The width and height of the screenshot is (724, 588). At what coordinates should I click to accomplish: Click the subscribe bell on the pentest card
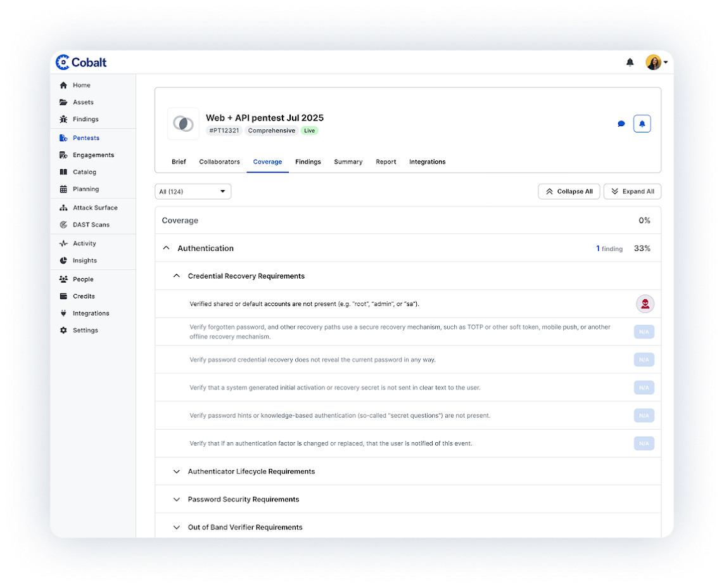[642, 124]
